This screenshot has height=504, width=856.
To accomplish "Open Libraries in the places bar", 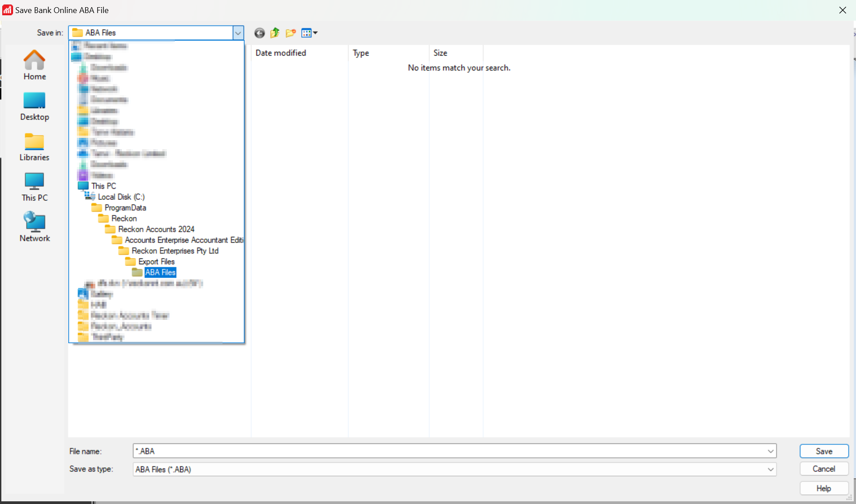I will point(35,147).
